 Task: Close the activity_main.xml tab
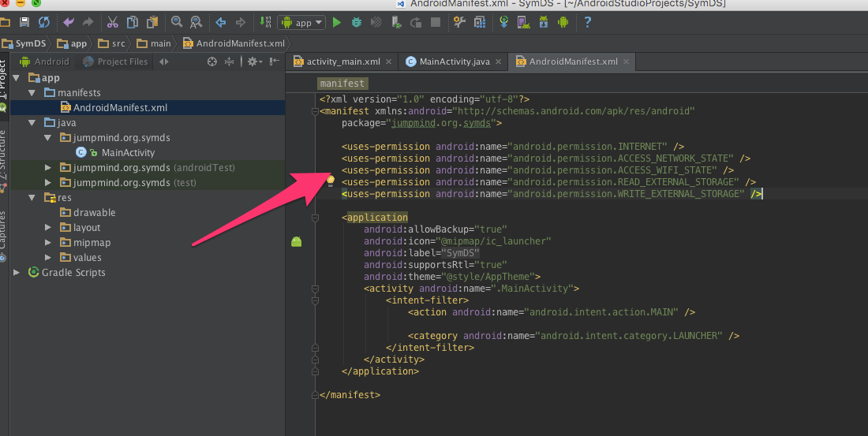coord(388,61)
